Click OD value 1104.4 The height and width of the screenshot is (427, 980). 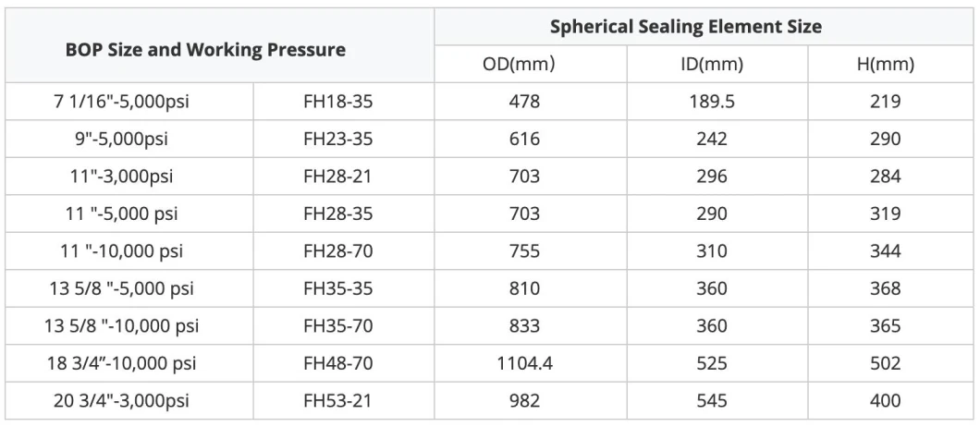(523, 363)
